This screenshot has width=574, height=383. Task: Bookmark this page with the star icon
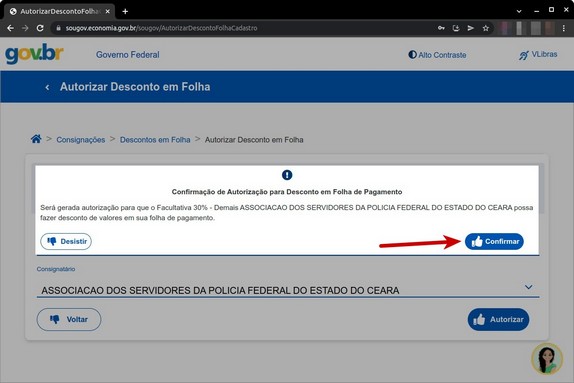pos(485,28)
